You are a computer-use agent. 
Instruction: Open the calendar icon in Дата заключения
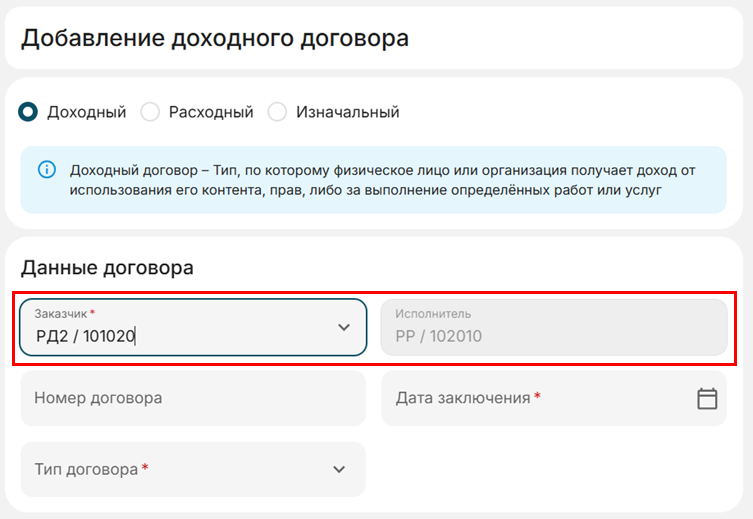pos(707,398)
